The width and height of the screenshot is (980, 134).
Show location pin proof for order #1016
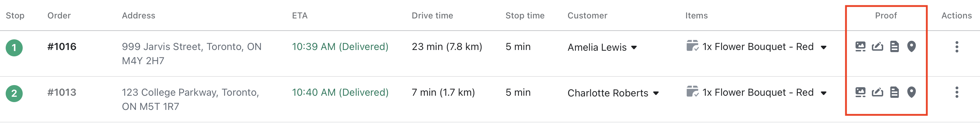tap(912, 46)
